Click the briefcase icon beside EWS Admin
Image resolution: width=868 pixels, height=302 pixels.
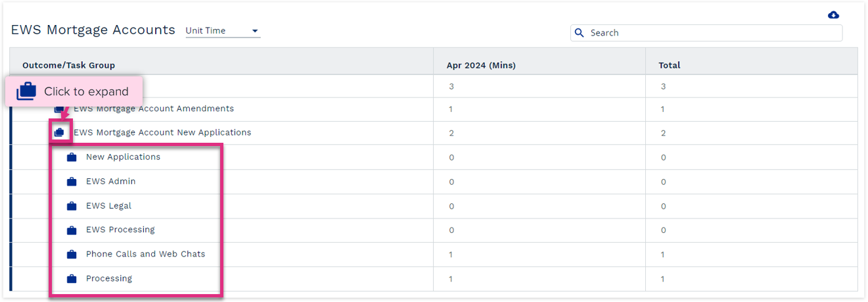pyautogui.click(x=72, y=182)
